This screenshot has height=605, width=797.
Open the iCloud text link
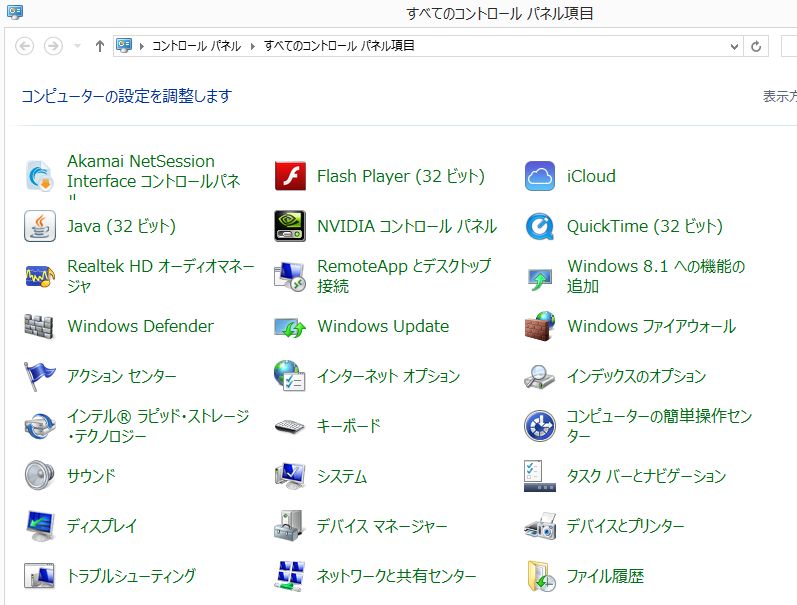pos(591,176)
